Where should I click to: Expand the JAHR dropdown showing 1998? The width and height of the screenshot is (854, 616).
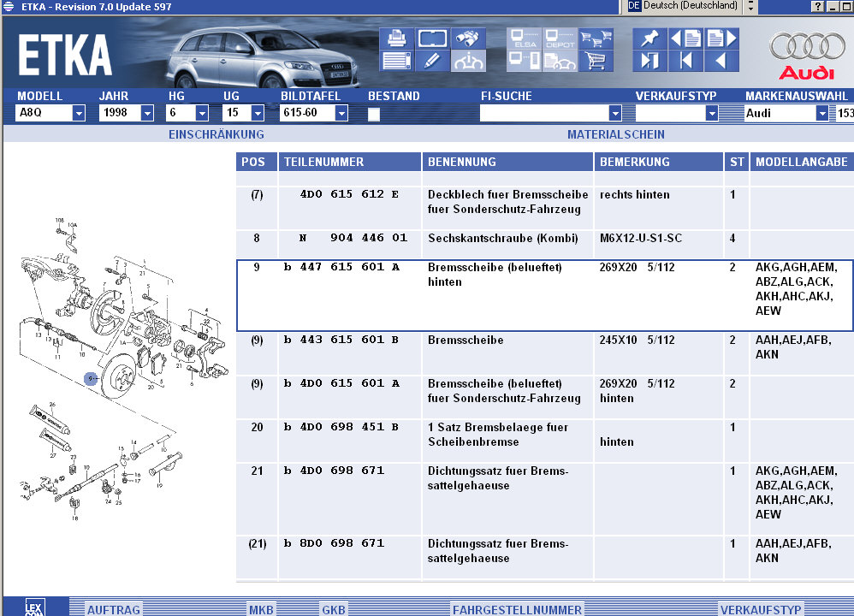pyautogui.click(x=147, y=113)
